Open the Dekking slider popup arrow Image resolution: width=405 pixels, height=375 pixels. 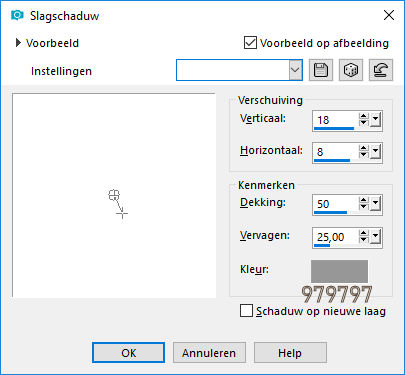click(x=375, y=203)
